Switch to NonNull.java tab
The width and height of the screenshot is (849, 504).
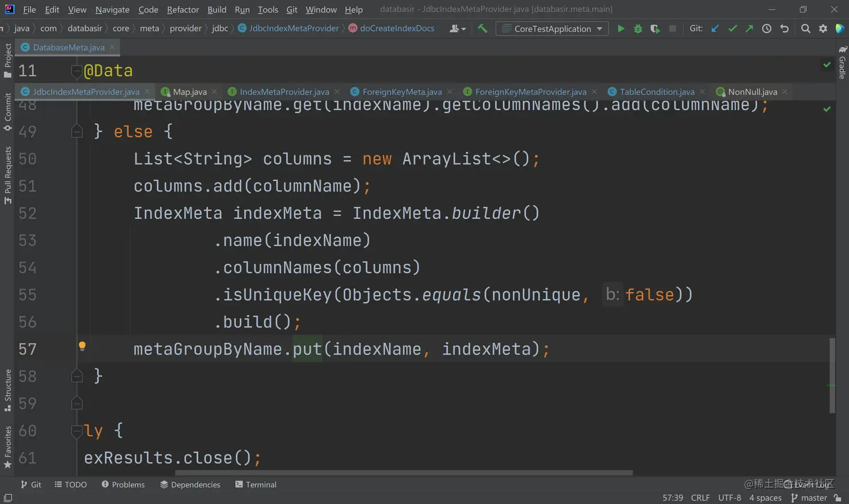[752, 91]
